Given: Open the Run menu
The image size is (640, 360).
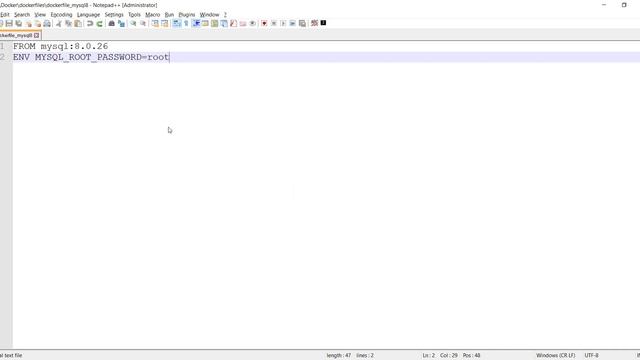Looking at the screenshot, I should click(169, 15).
